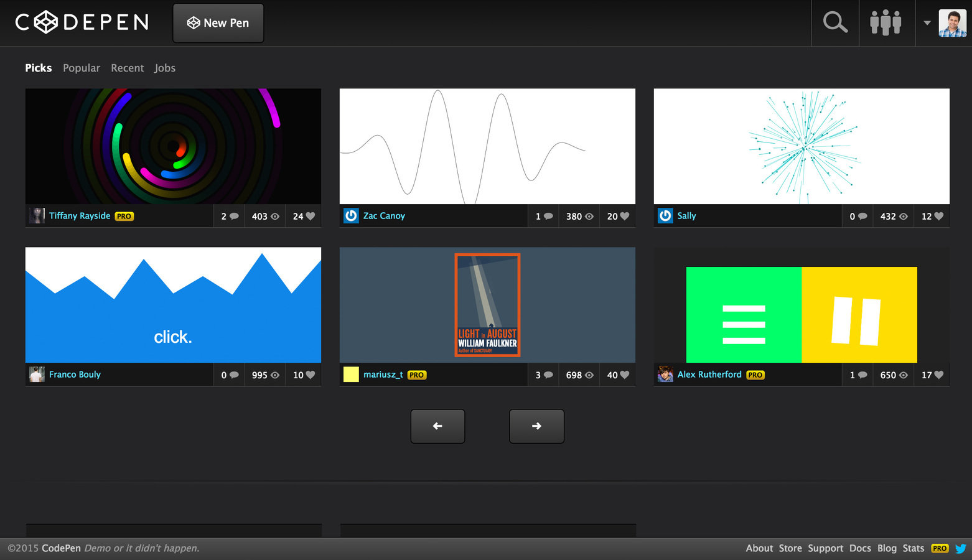The width and height of the screenshot is (972, 560).
Task: Open CodePen's Twitter bird icon
Action: pos(961,548)
